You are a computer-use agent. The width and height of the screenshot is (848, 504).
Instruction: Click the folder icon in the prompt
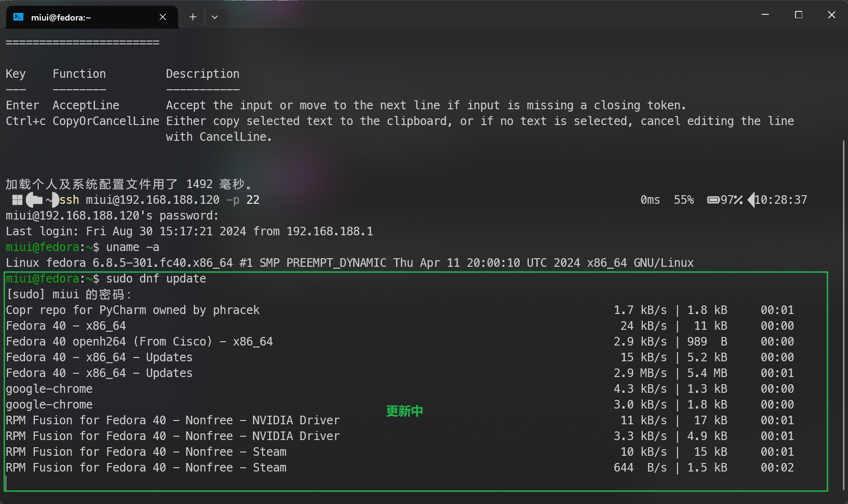point(34,200)
